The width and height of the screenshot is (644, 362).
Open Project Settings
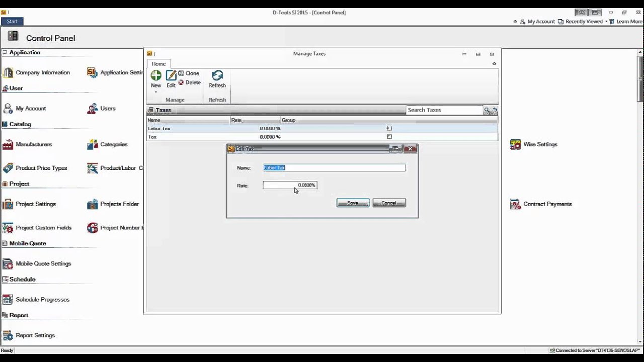pos(29,204)
